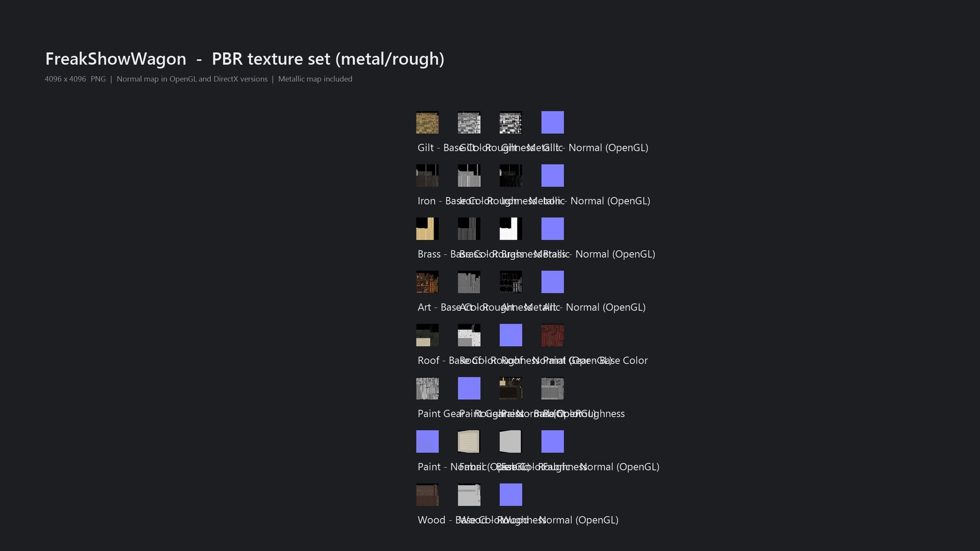Open the Roof Roughness map thumbnail
980x551 pixels.
click(469, 335)
